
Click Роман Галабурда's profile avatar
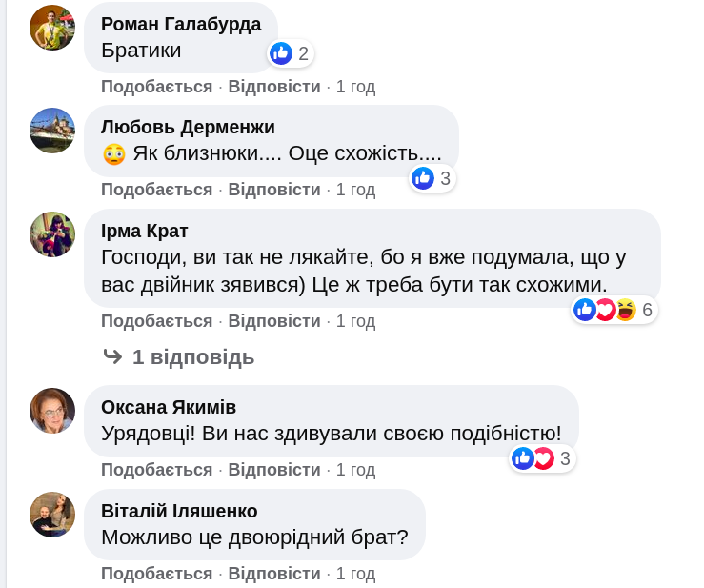(x=52, y=28)
